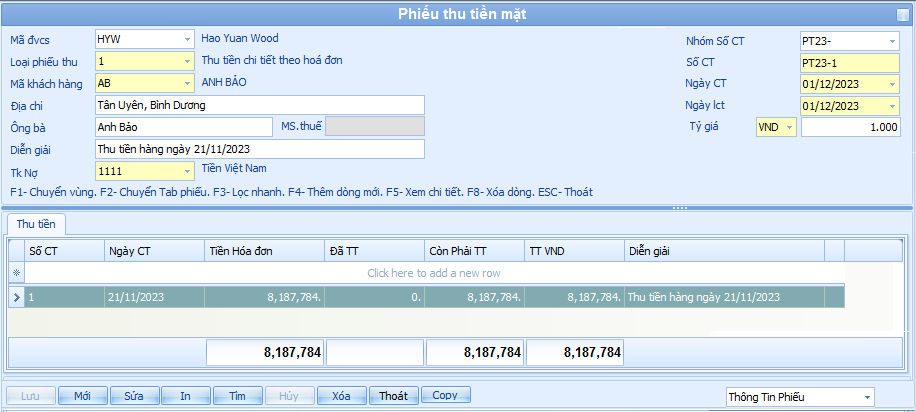This screenshot has width=916, height=412.
Task: Click the Sửa button to edit
Action: click(x=134, y=396)
